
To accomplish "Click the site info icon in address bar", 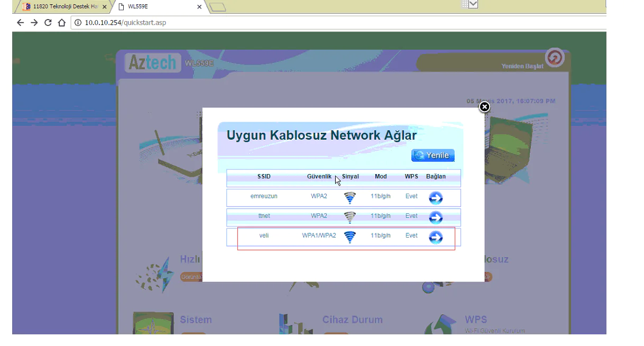I will [78, 23].
